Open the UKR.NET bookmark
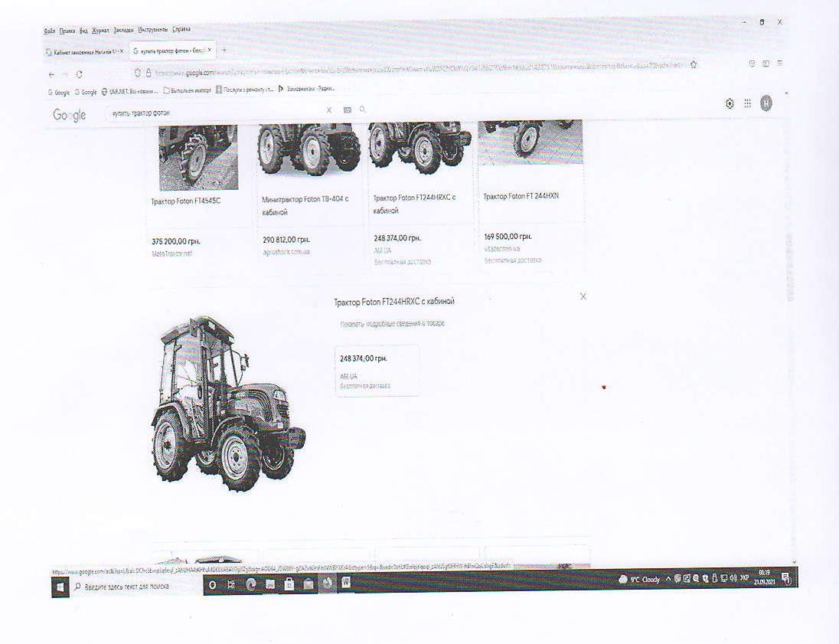Image resolution: width=839 pixels, height=644 pixels. pyautogui.click(x=129, y=91)
